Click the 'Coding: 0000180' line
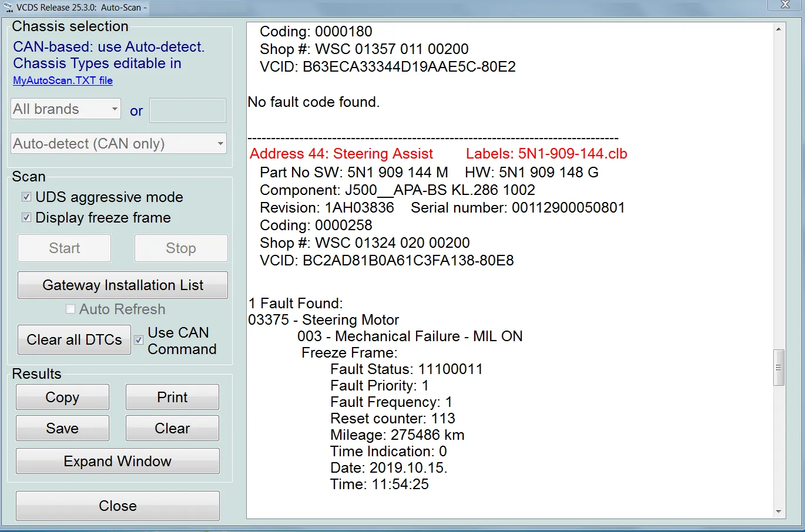 click(x=316, y=32)
